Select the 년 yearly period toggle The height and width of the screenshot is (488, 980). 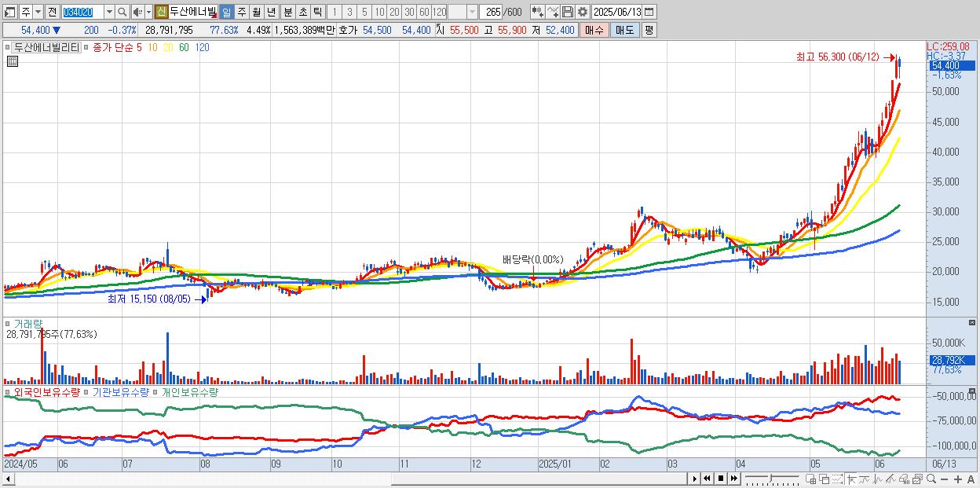tap(272, 12)
